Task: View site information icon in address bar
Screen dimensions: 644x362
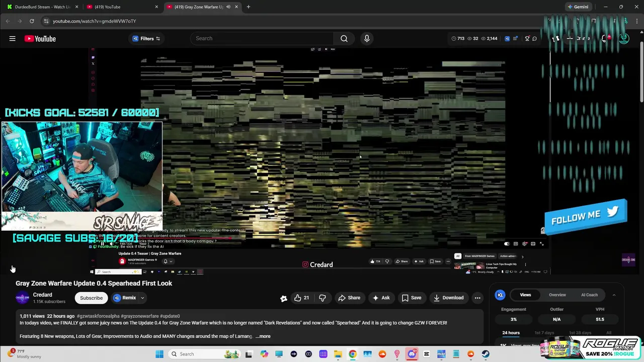Action: 46,21
